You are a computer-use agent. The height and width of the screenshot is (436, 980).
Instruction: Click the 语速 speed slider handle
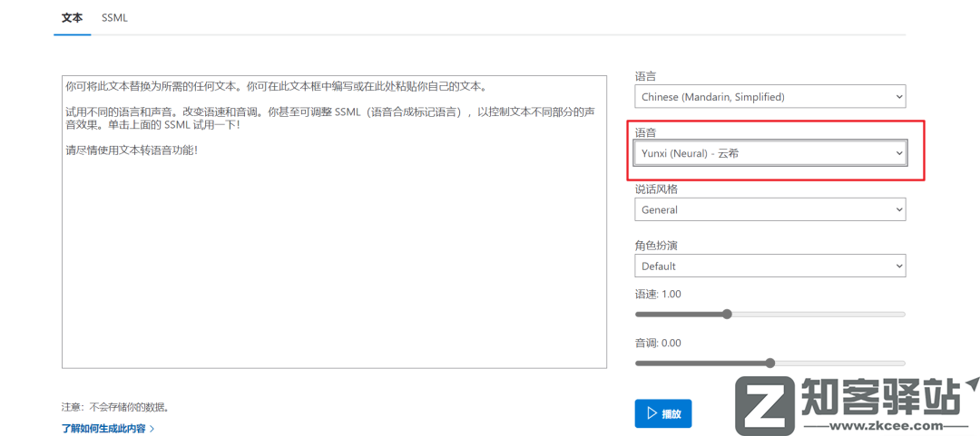[x=727, y=315]
